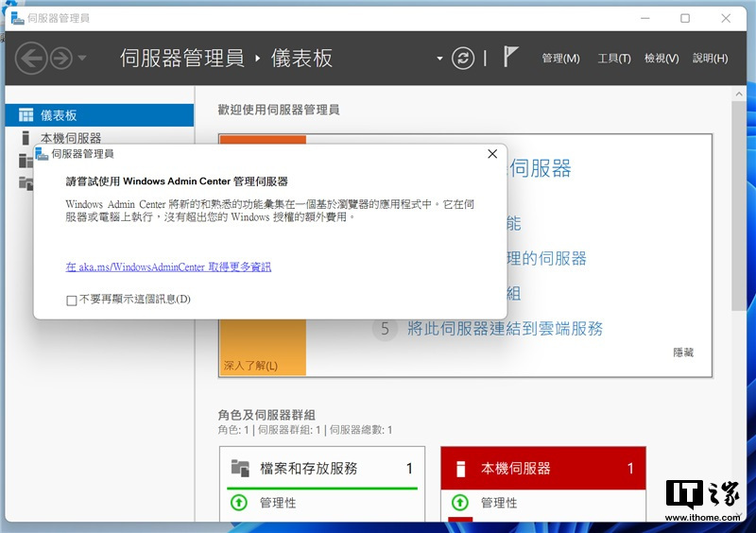This screenshot has height=533, width=756.
Task: Open the 檔案和存放服務 tile header
Action: [322, 468]
